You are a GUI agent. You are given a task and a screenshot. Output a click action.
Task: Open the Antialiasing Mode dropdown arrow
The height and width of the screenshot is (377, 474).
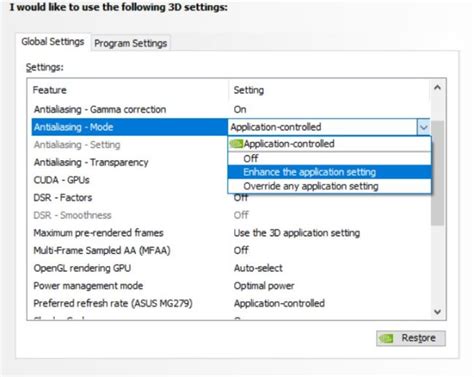point(423,127)
